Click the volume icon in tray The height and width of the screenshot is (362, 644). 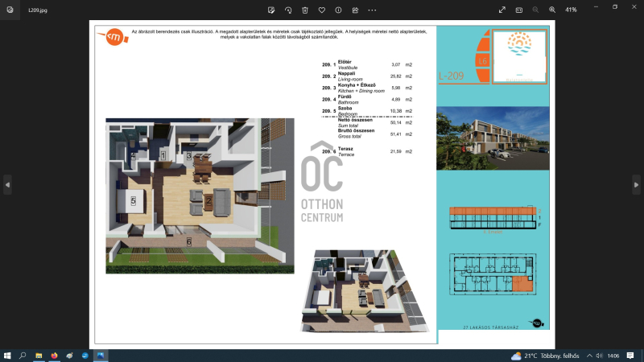[x=598, y=355]
